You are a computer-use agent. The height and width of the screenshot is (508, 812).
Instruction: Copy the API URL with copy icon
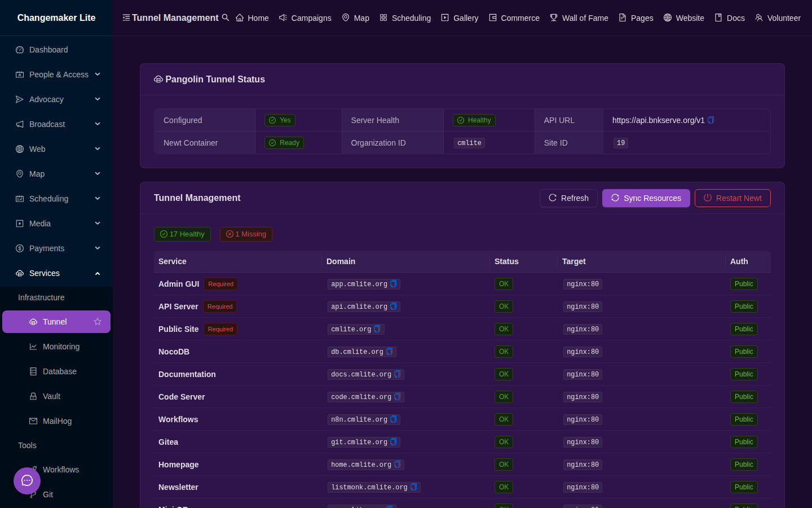pyautogui.click(x=711, y=120)
